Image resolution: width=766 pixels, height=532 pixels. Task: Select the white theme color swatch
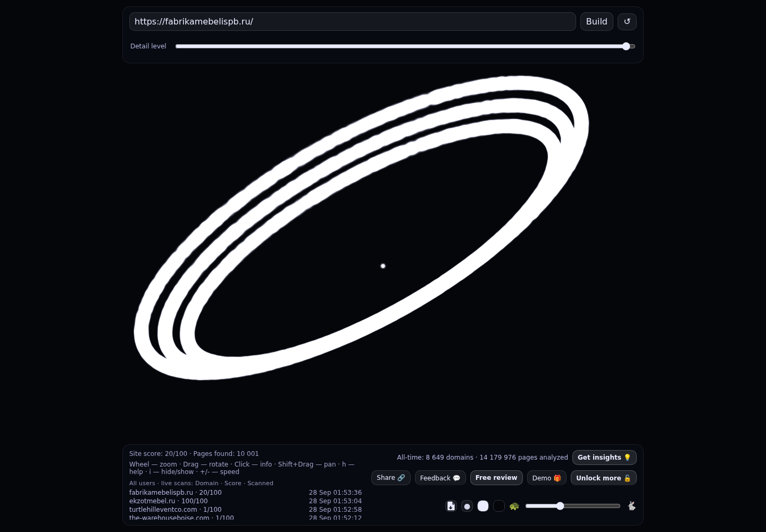(483, 506)
